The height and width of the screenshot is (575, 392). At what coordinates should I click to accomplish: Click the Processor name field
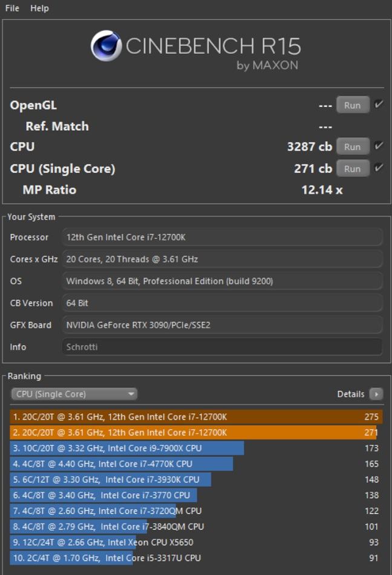[222, 237]
